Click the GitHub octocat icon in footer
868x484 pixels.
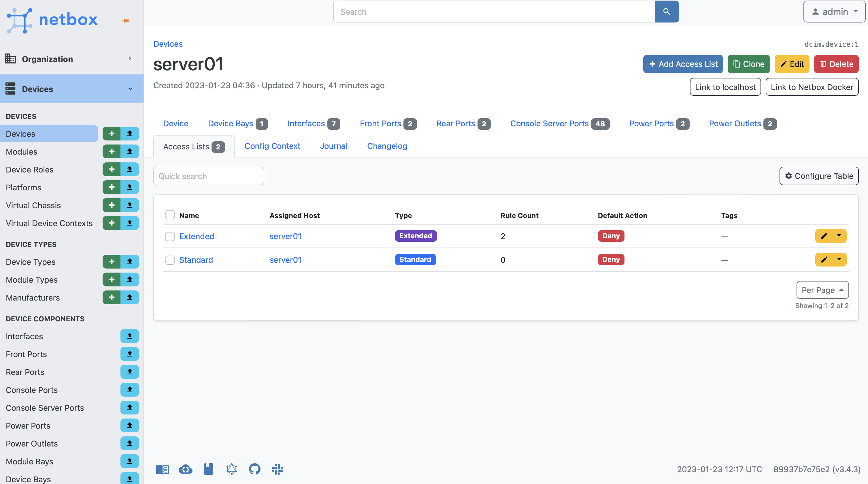click(254, 469)
